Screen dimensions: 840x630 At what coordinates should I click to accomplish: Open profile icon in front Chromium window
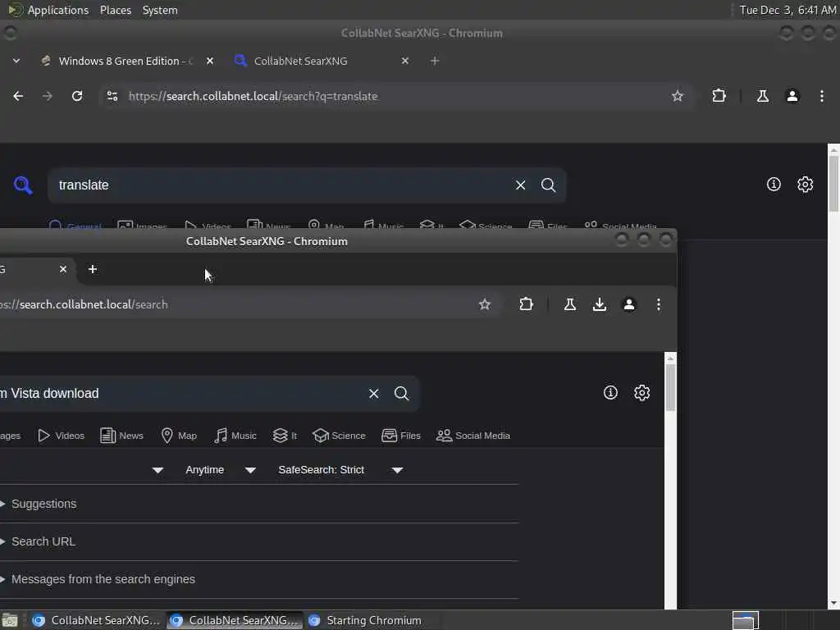point(629,304)
